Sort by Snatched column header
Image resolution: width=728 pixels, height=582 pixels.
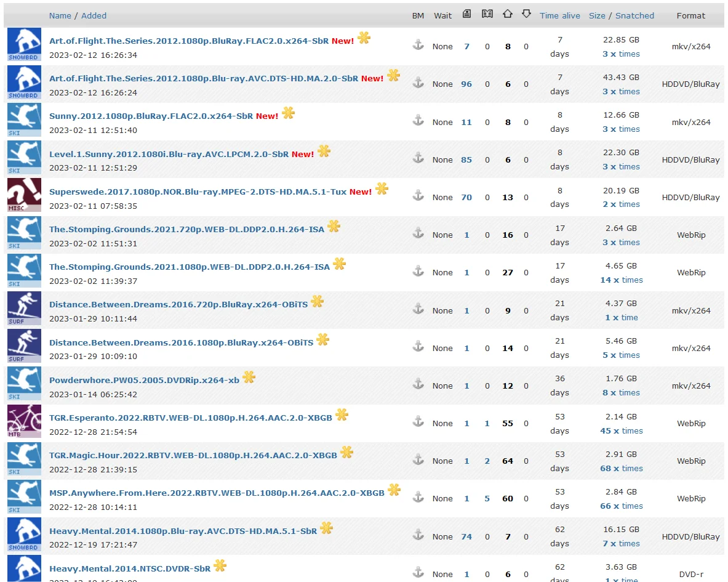click(x=634, y=16)
